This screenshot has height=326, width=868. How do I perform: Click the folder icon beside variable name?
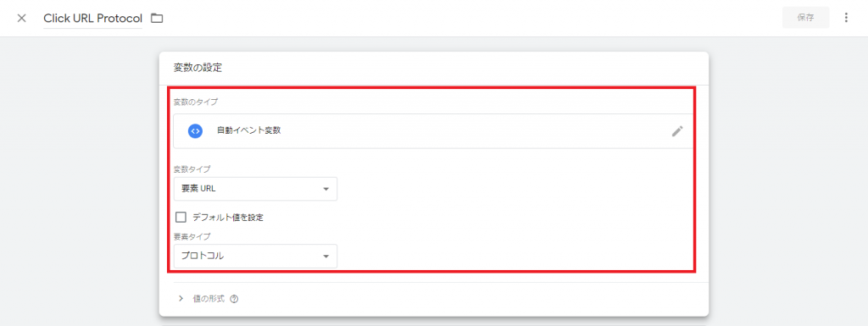(x=157, y=19)
